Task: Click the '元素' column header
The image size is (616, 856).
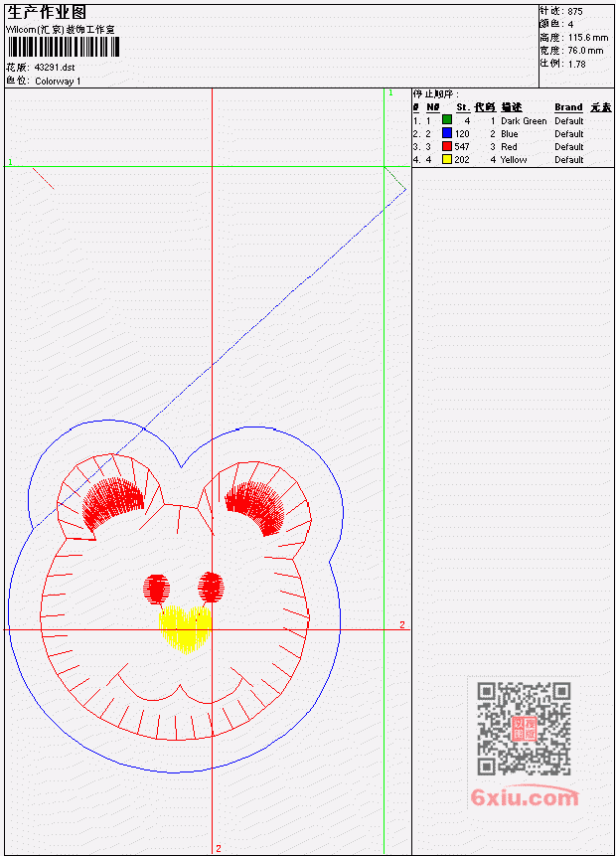Action: pos(601,107)
